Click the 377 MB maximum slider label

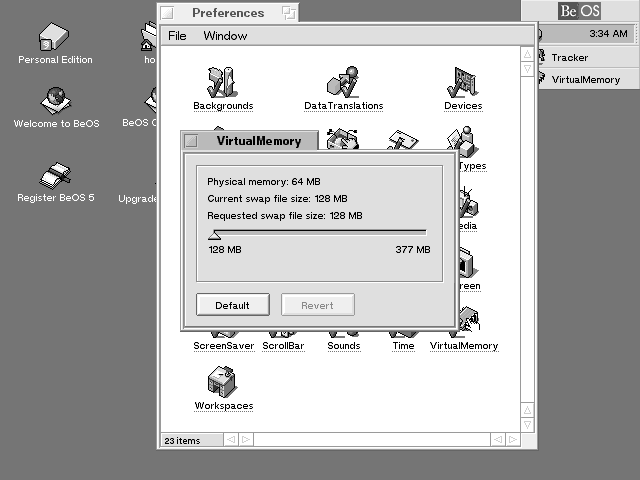413,250
